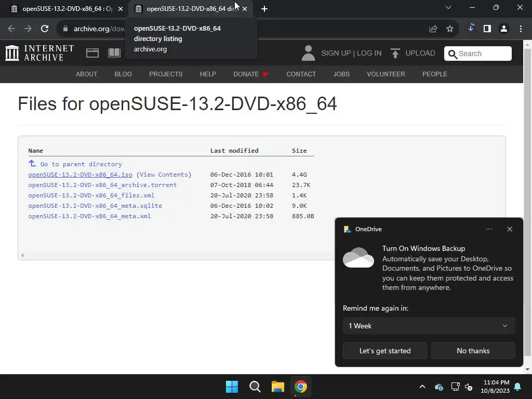Viewport: 532px width, 399px height.
Task: Open the downloads icon in Chrome toolbar
Action: (471, 28)
